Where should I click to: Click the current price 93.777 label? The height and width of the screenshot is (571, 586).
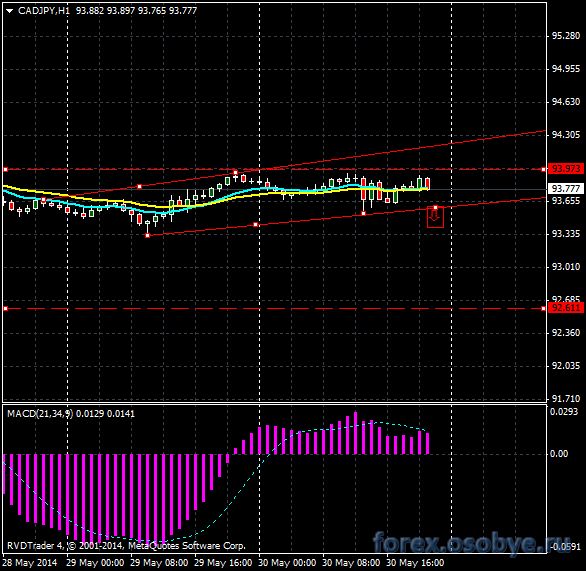(565, 189)
